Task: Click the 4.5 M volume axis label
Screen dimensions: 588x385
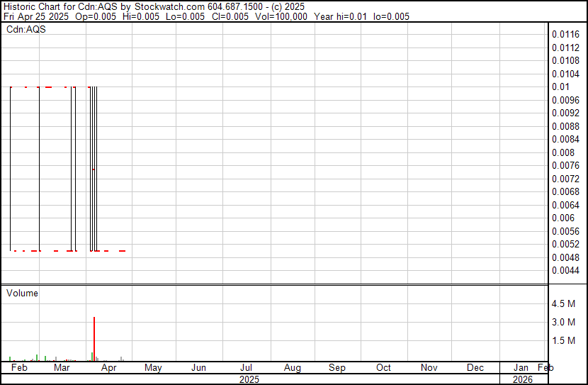Action: (x=563, y=303)
